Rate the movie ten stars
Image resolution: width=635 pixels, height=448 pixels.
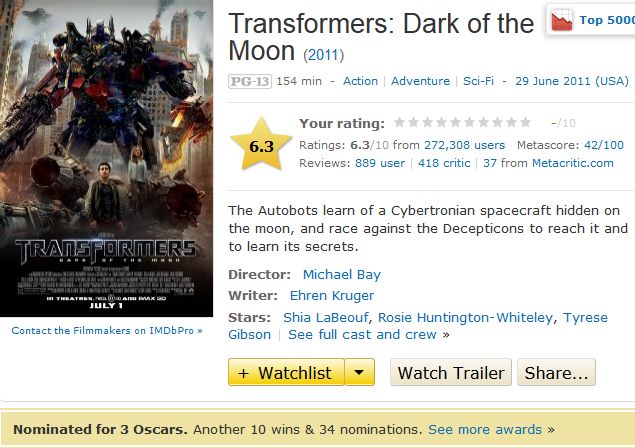[x=526, y=123]
